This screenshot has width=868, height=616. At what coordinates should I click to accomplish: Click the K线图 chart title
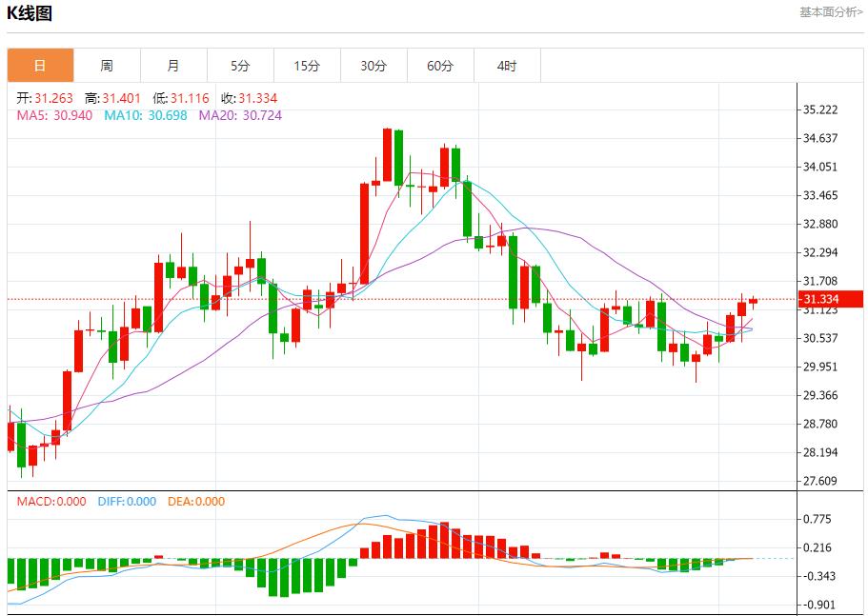tap(30, 13)
